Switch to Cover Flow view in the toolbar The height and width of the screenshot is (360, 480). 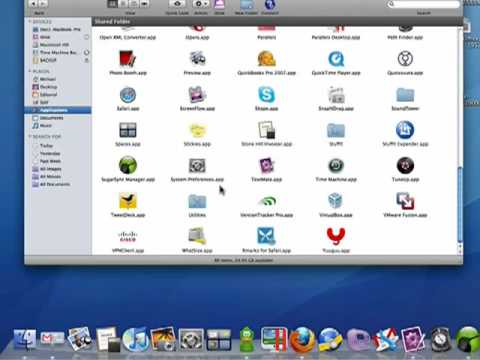click(x=144, y=4)
